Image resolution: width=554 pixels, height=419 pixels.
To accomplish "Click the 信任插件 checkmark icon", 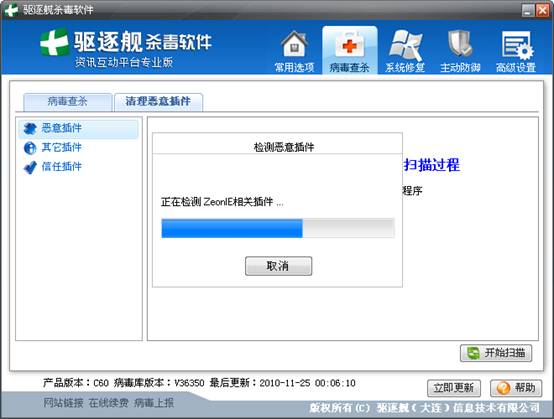I will click(30, 167).
